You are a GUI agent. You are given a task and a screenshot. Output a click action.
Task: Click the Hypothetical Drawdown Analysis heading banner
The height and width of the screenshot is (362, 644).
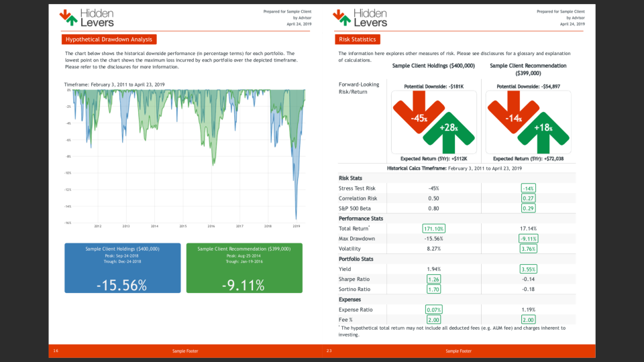tap(109, 40)
